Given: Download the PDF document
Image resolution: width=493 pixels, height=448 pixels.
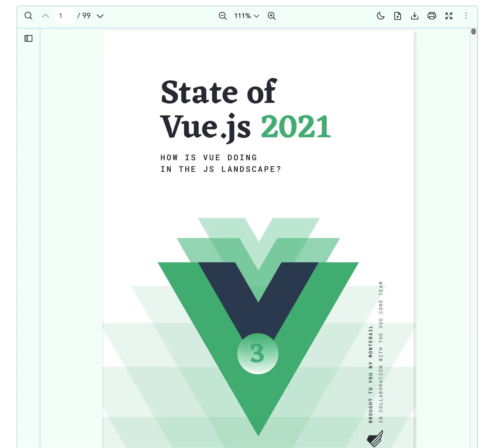Looking at the screenshot, I should (x=414, y=16).
